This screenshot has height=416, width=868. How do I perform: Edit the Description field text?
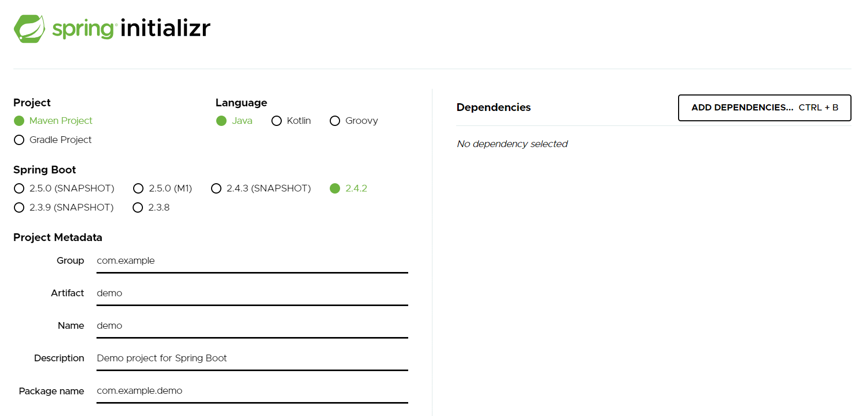[252, 359]
